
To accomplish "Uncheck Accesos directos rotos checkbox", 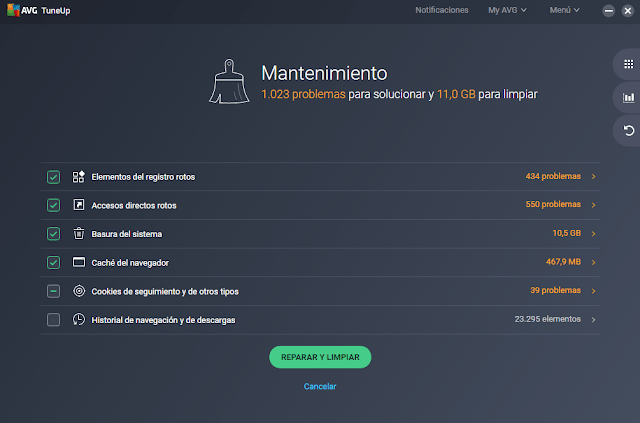I will point(53,205).
